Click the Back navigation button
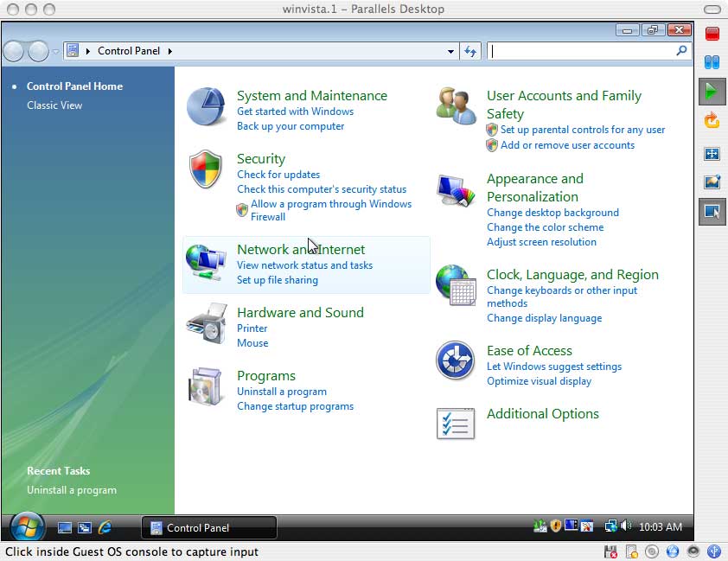 14,51
